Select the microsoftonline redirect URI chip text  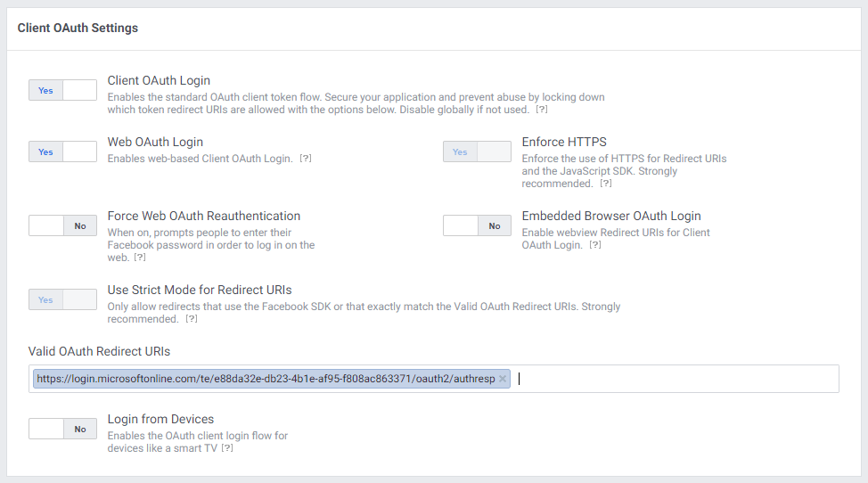pos(266,379)
